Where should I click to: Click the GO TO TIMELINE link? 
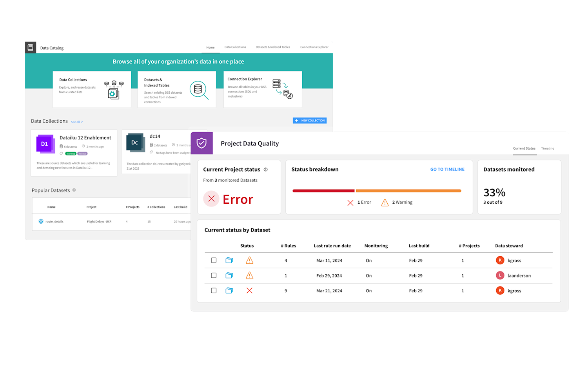[447, 169]
